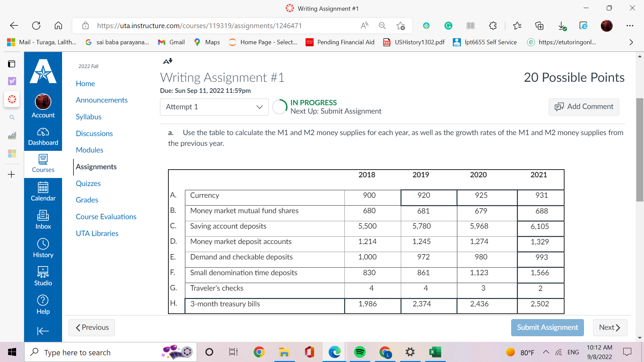This screenshot has height=362, width=644.
Task: Switch to the Grades section
Action: [x=87, y=200]
